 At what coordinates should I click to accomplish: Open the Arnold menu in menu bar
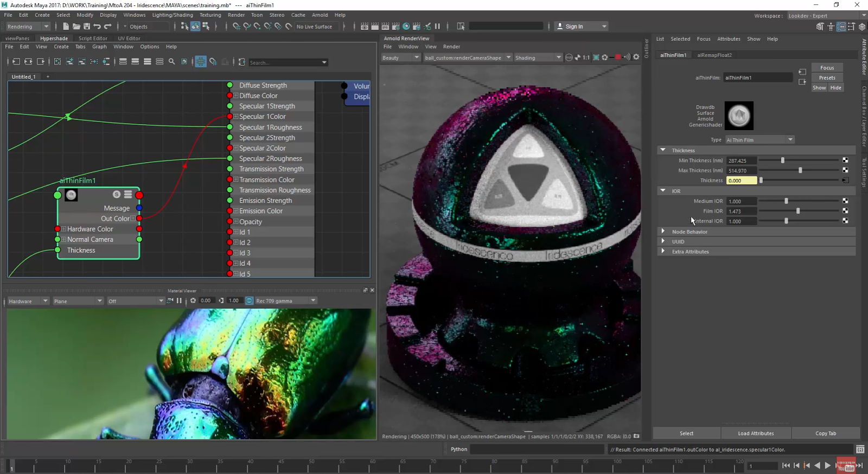[320, 15]
